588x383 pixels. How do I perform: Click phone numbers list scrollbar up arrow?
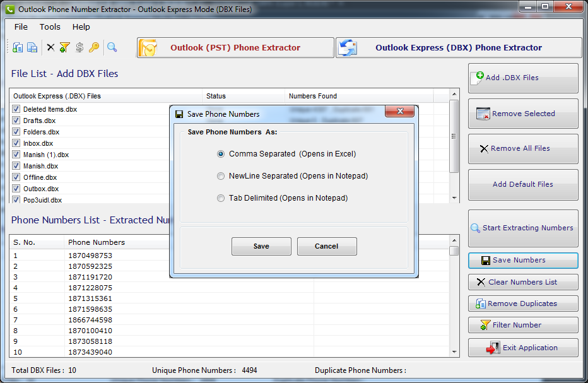tap(454, 240)
